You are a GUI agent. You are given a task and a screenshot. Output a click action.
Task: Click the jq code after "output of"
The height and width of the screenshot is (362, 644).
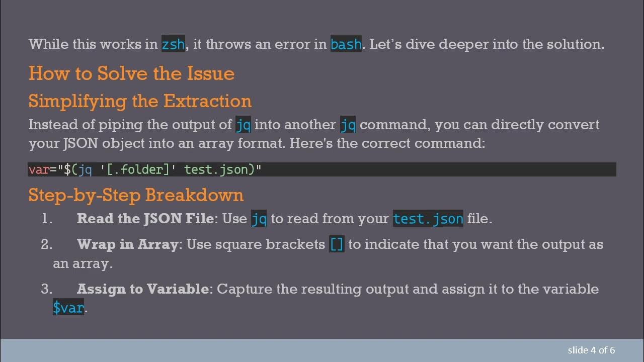coord(243,125)
